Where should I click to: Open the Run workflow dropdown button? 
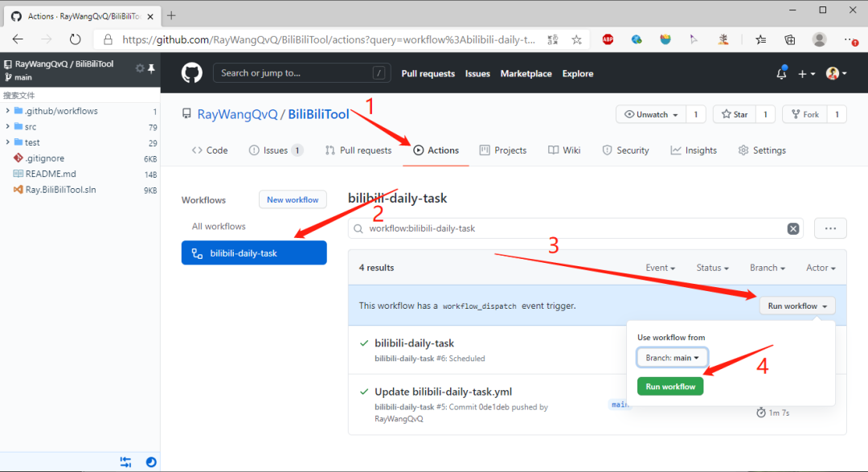[797, 306]
